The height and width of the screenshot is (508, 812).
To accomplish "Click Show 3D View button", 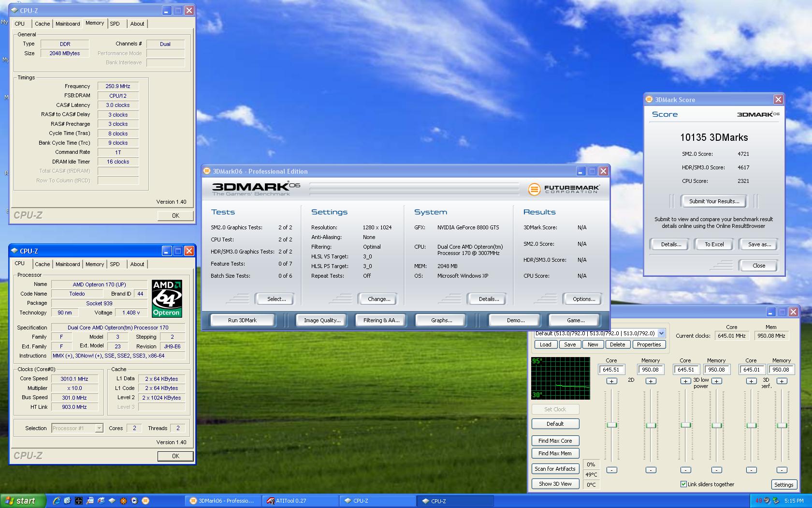I will pos(555,484).
